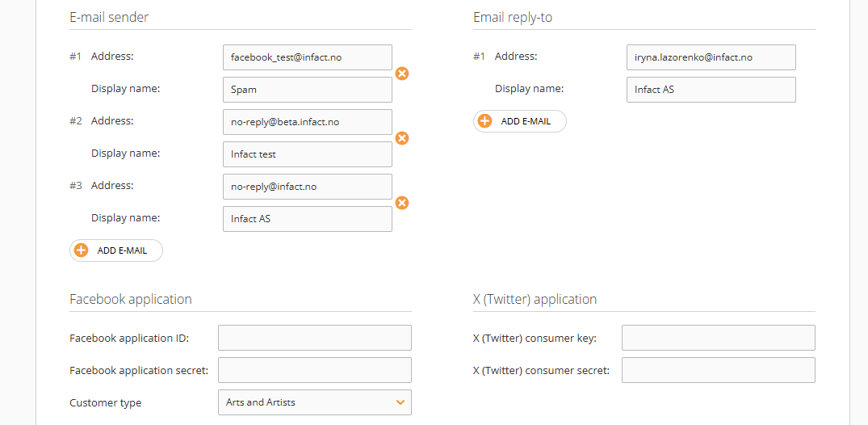868x425 pixels.
Task: Open the Customer type dropdown arrow
Action: tap(400, 402)
